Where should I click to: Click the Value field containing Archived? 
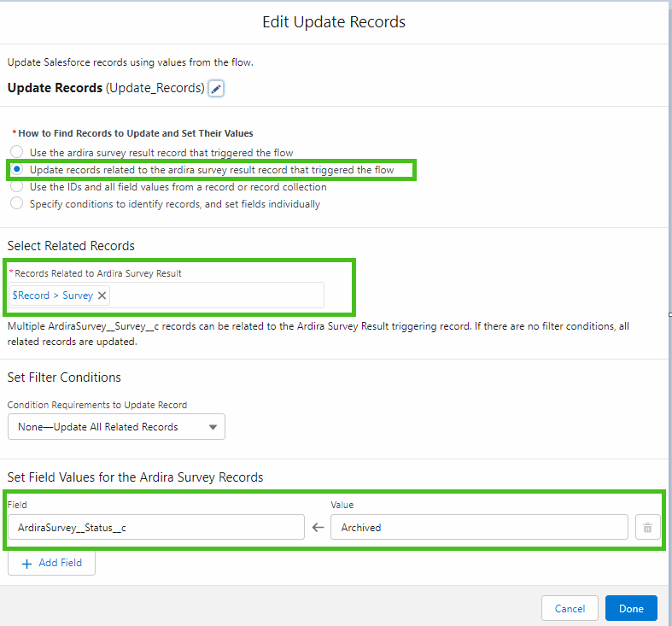(479, 528)
